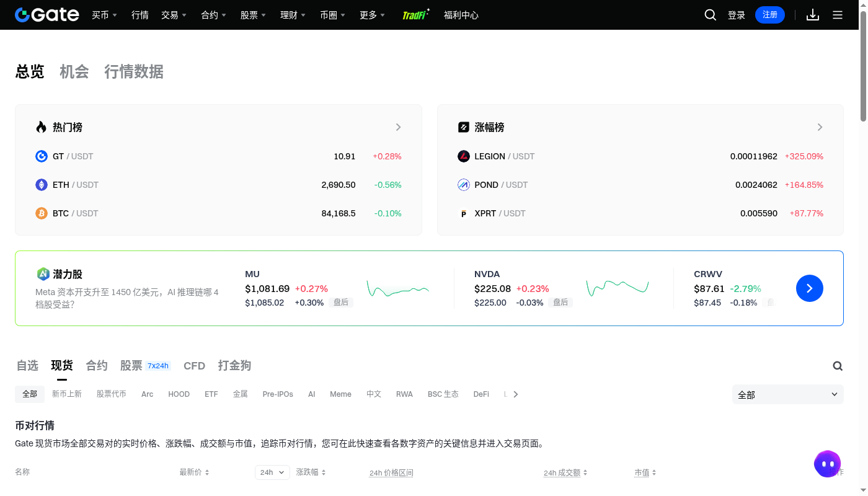Select the 股票代币 category chip
The height and width of the screenshot is (496, 868).
pos(112,394)
